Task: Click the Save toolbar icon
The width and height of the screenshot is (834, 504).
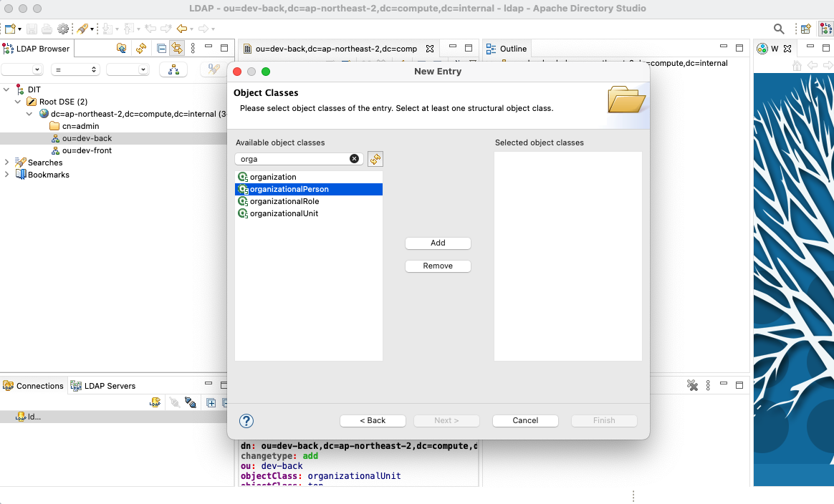Action: pos(32,29)
